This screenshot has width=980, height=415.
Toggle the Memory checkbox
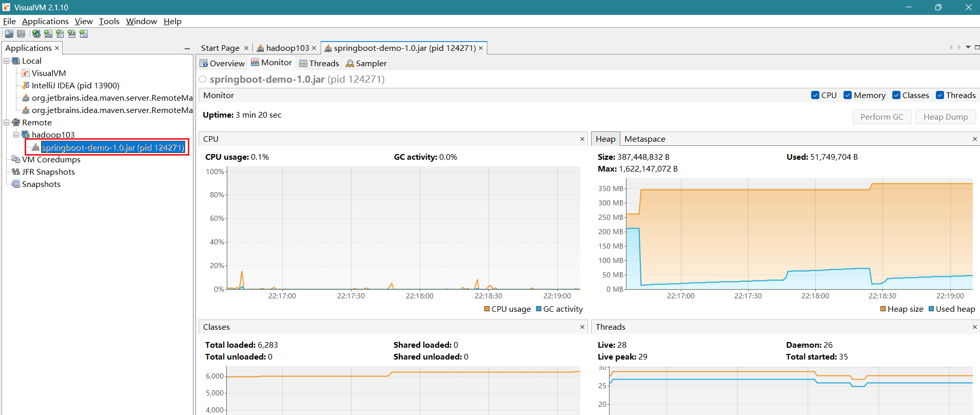tap(848, 96)
